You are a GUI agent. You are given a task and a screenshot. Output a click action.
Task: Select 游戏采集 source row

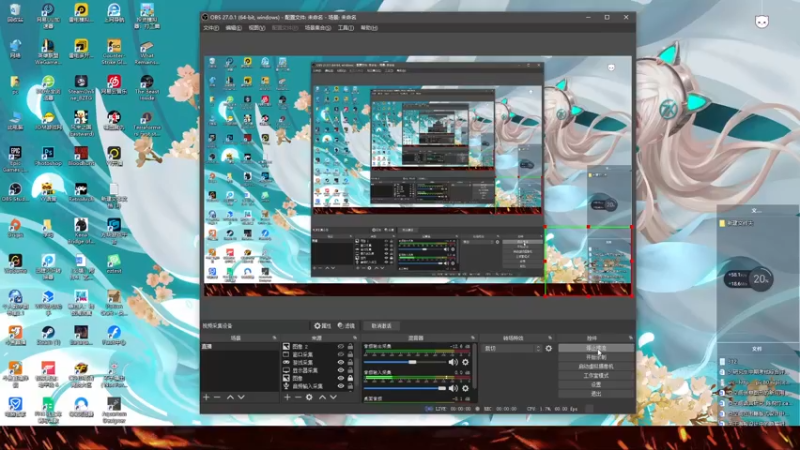click(318, 362)
